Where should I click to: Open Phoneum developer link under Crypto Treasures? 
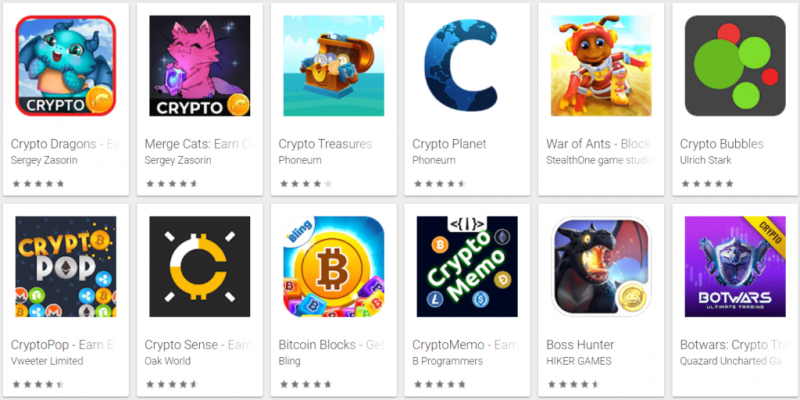coord(300,160)
